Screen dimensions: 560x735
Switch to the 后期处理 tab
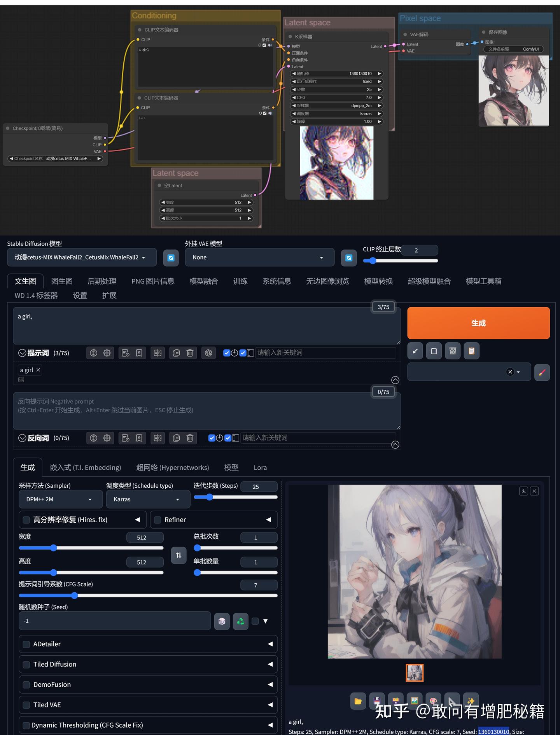coord(102,281)
